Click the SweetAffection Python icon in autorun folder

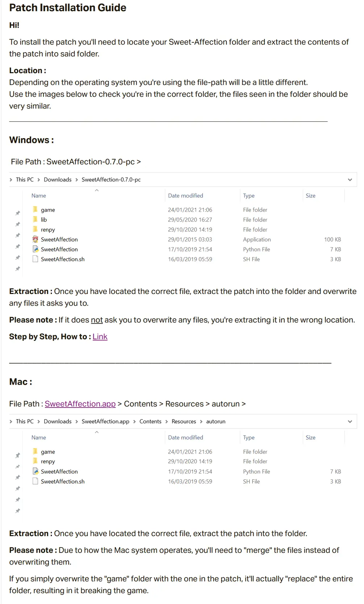[x=35, y=471]
